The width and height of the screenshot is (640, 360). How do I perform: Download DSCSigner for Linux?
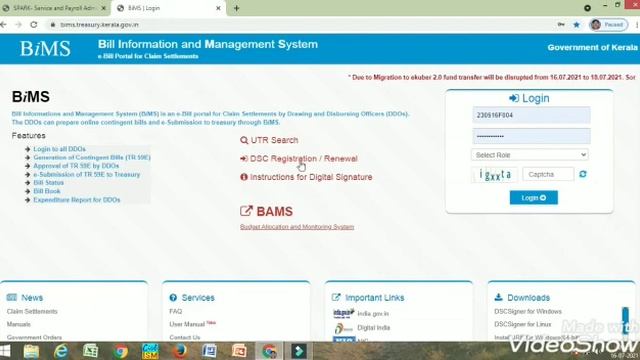pos(522,324)
